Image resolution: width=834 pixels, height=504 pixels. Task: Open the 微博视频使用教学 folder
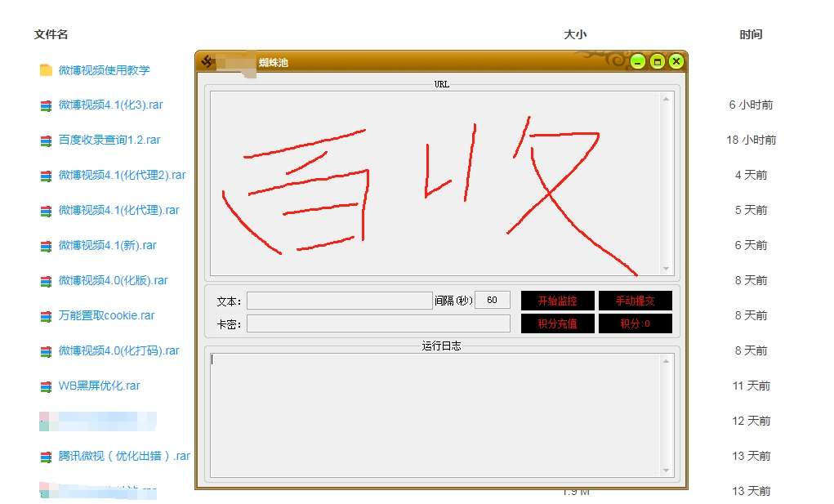pyautogui.click(x=105, y=70)
